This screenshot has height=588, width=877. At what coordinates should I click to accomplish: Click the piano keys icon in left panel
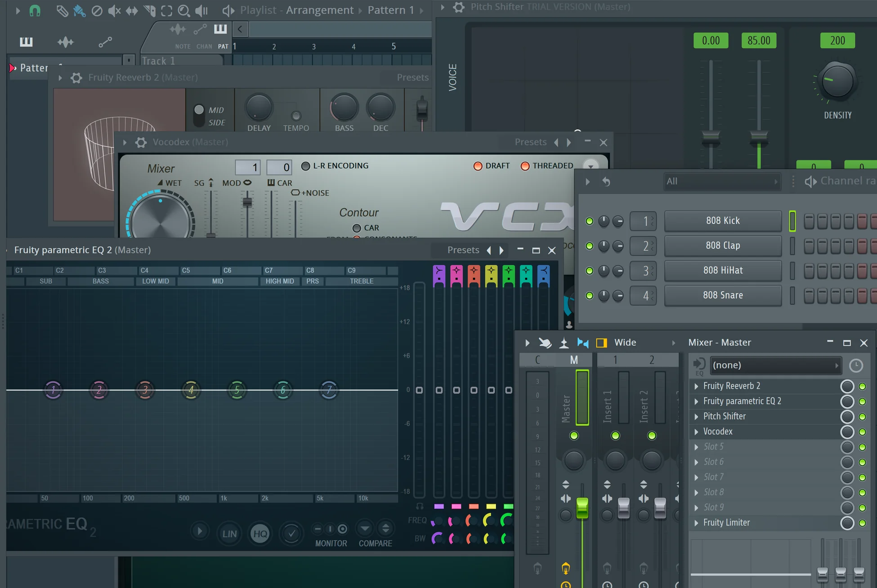pyautogui.click(x=26, y=42)
